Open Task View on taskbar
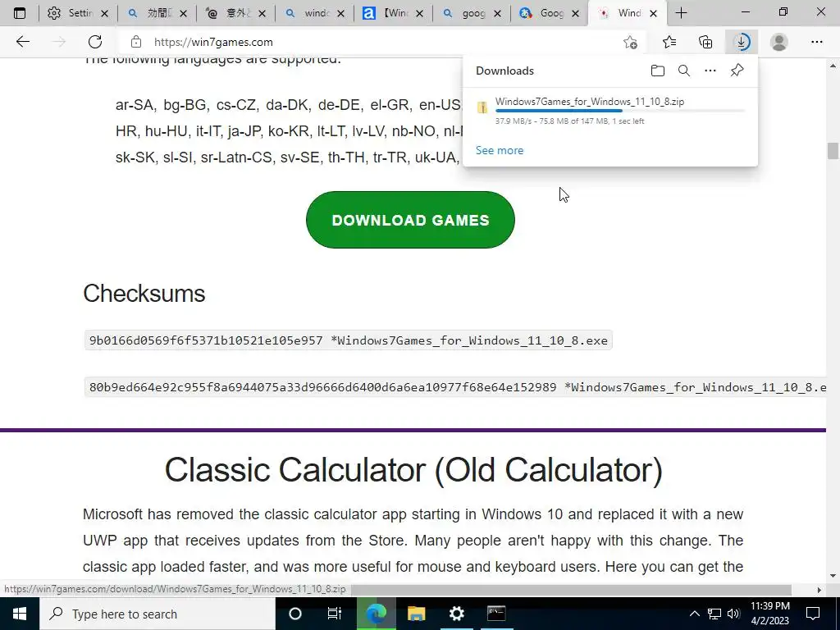This screenshot has width=840, height=630. 335,614
